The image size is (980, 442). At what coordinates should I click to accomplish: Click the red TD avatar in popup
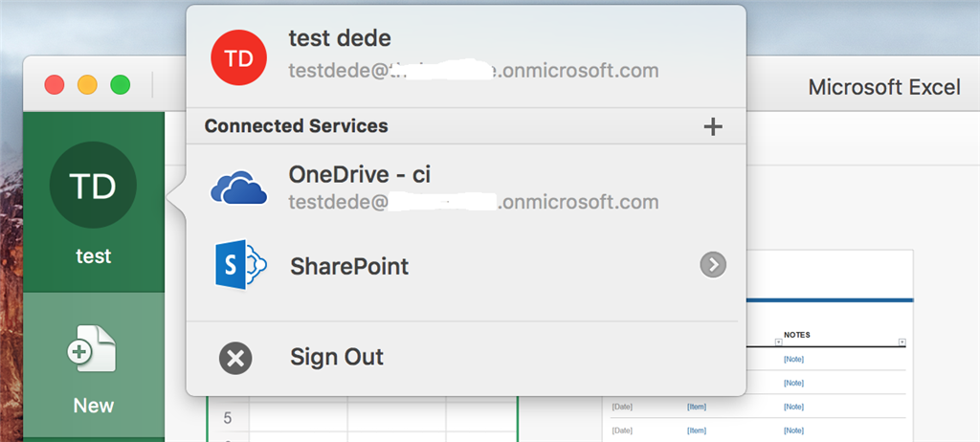(238, 57)
